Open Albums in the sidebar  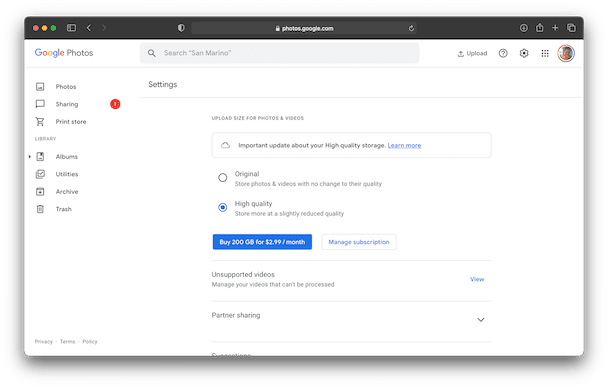(67, 157)
